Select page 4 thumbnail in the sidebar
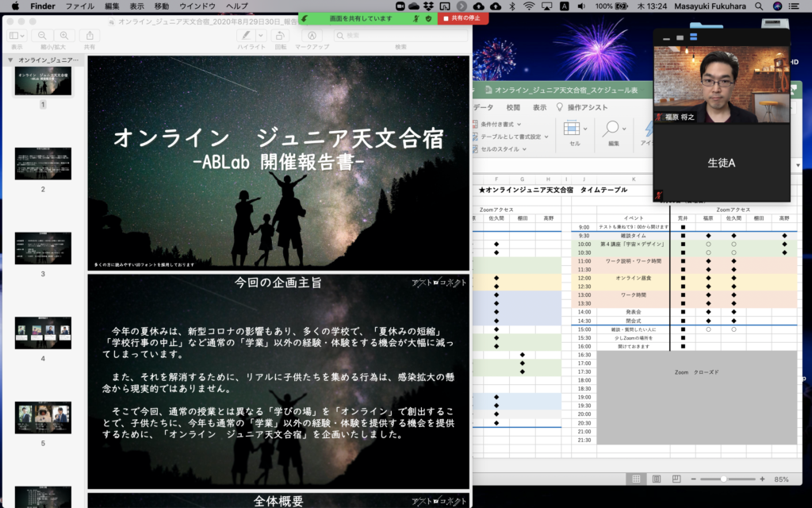The height and width of the screenshot is (508, 812). coord(43,333)
